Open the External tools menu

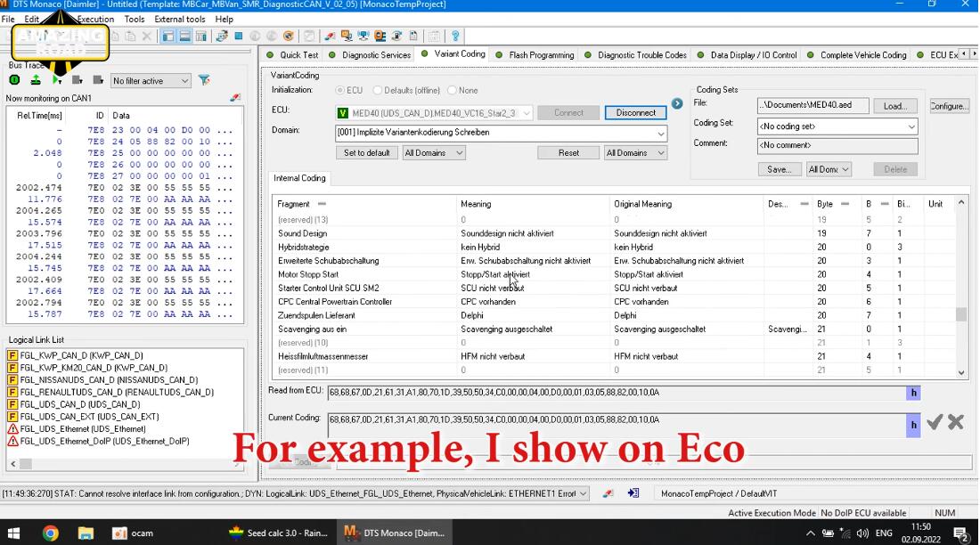[x=180, y=20]
